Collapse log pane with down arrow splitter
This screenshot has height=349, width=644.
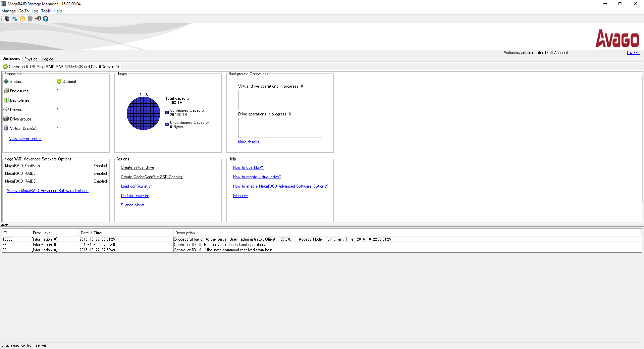pyautogui.click(x=7, y=225)
